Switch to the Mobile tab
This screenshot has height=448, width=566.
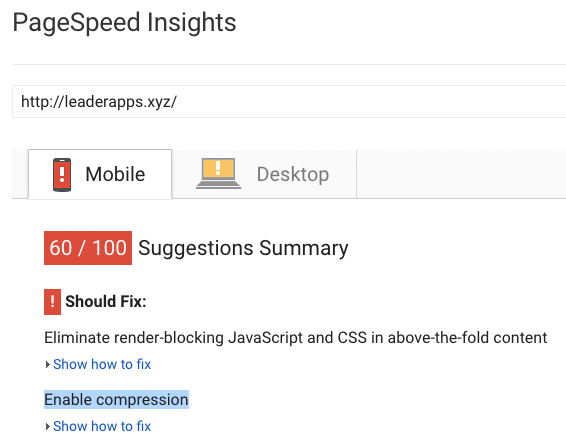click(x=100, y=174)
